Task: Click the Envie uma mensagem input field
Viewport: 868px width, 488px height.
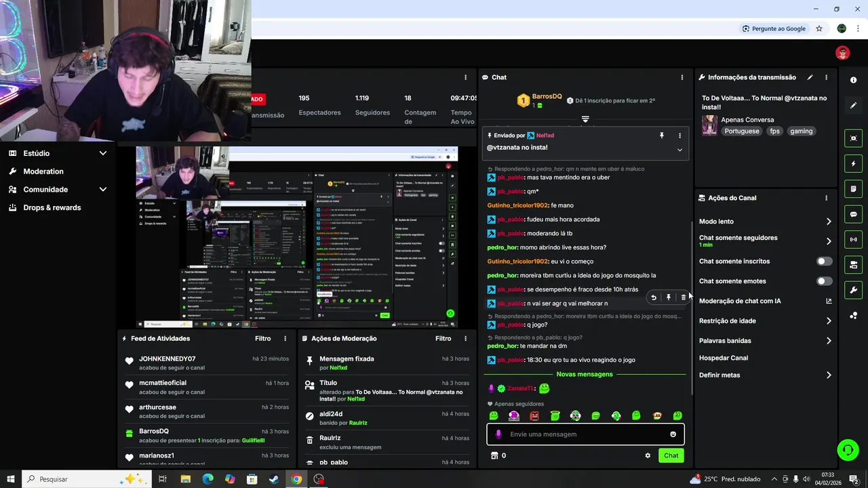Action: click(x=585, y=434)
